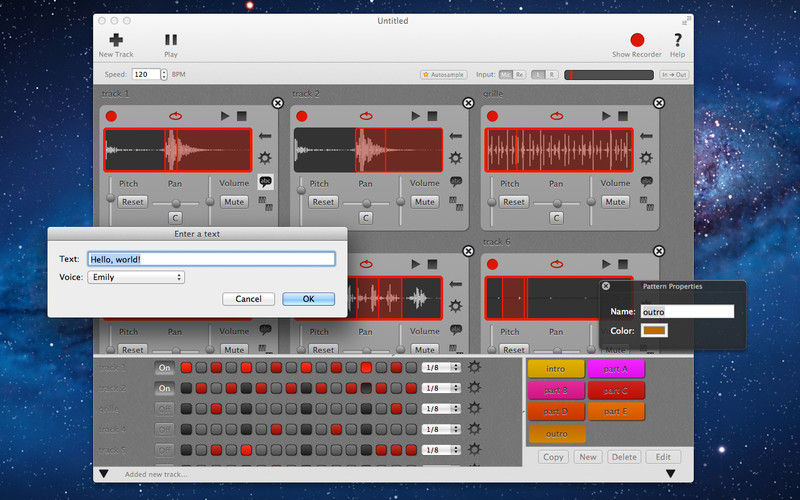The image size is (800, 500).
Task: Click OK in Enter a text dialog
Action: [308, 299]
